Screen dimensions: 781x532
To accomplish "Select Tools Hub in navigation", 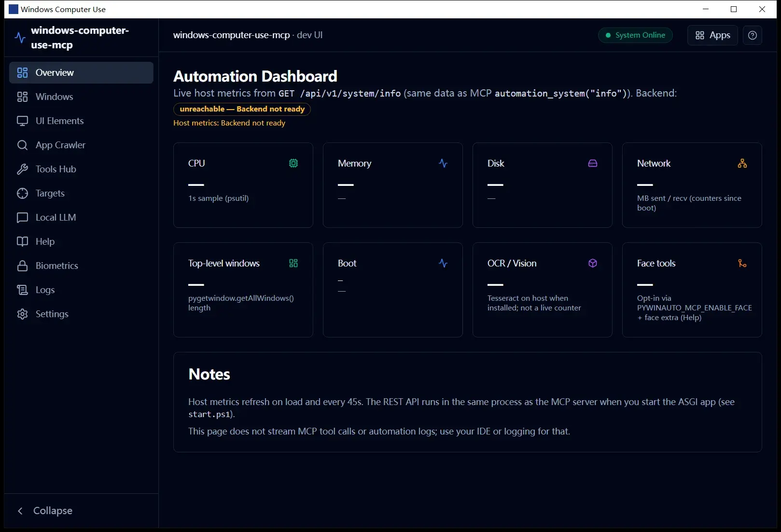I will coord(81,169).
